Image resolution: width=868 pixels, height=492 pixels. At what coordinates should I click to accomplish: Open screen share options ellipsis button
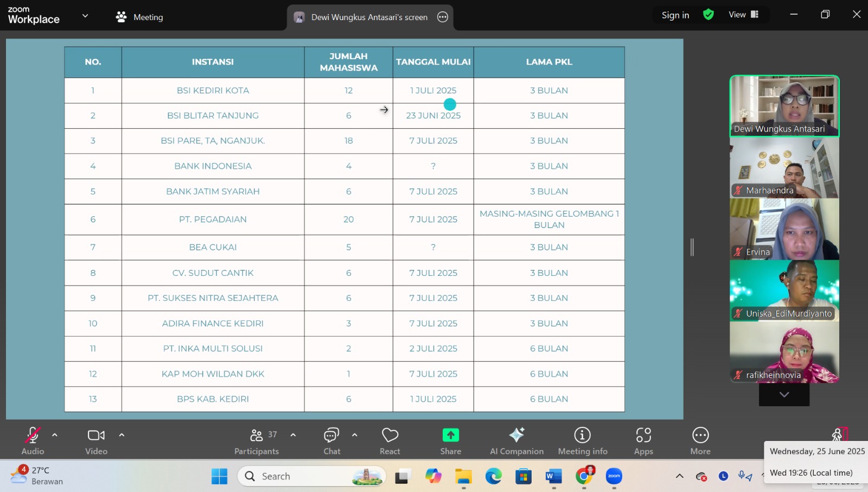(x=443, y=17)
